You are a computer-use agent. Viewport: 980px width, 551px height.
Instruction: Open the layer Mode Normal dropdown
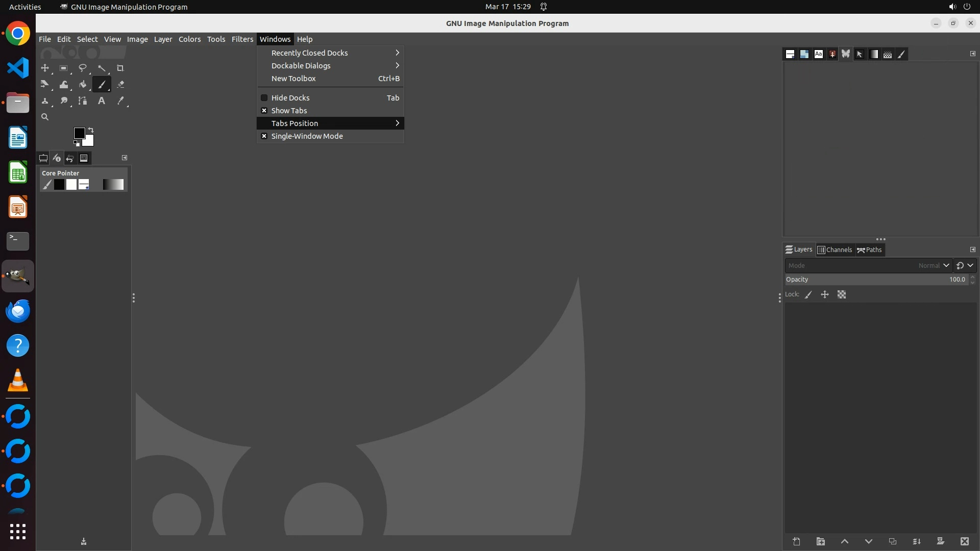pyautogui.click(x=934, y=265)
